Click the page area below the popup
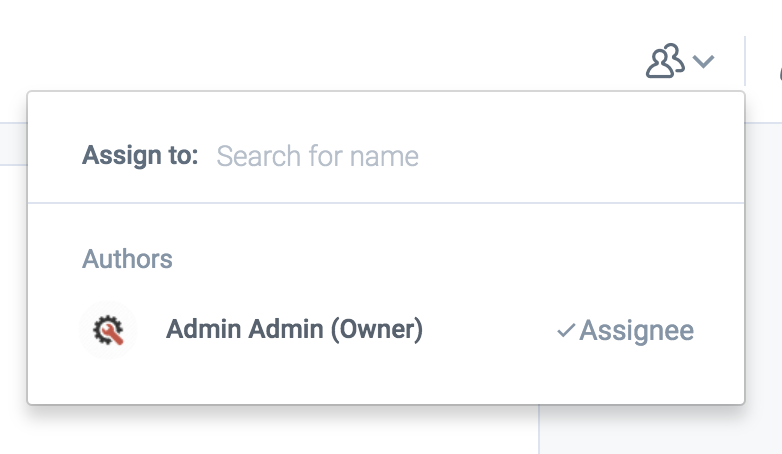The image size is (782, 454). [x=300, y=432]
